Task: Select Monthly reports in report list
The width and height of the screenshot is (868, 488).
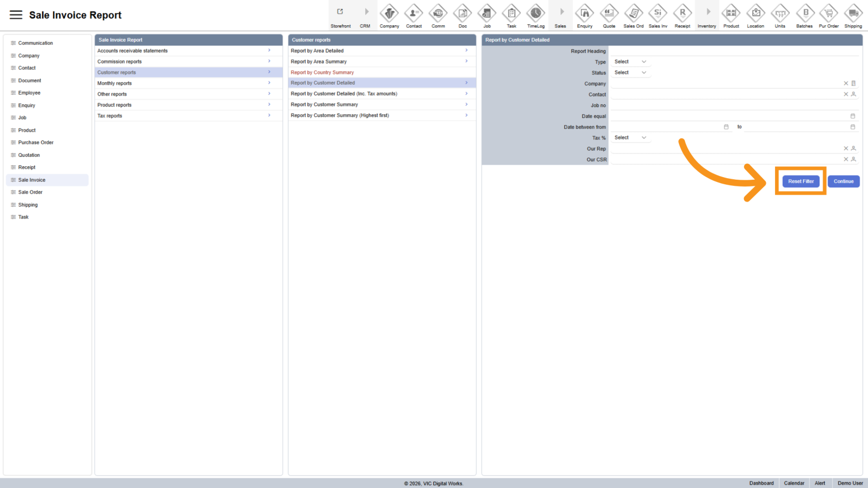Action: coord(115,83)
